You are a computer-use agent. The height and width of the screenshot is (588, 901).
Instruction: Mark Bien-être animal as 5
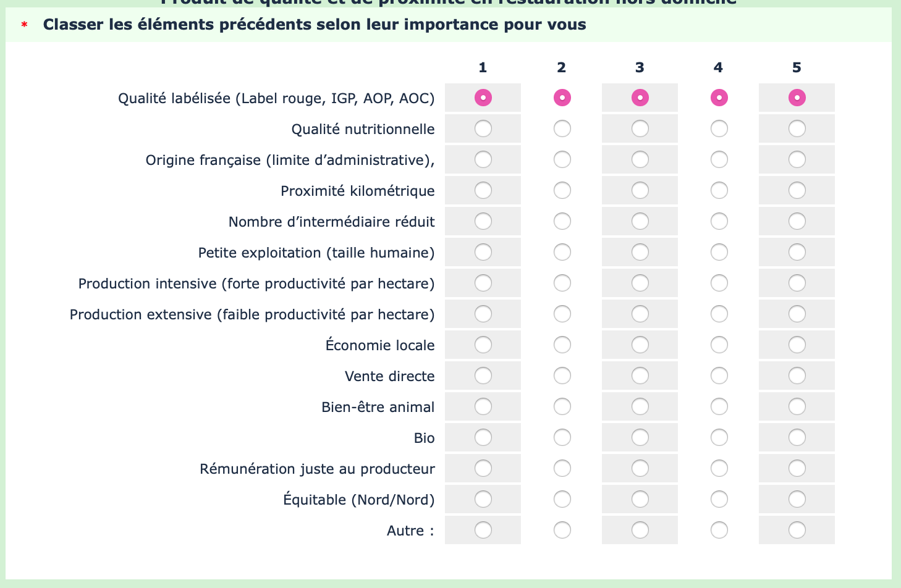point(797,406)
